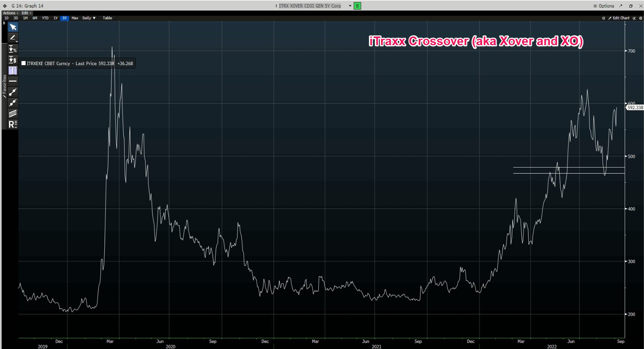
Task: Open the Edit menu
Action: tap(26, 13)
